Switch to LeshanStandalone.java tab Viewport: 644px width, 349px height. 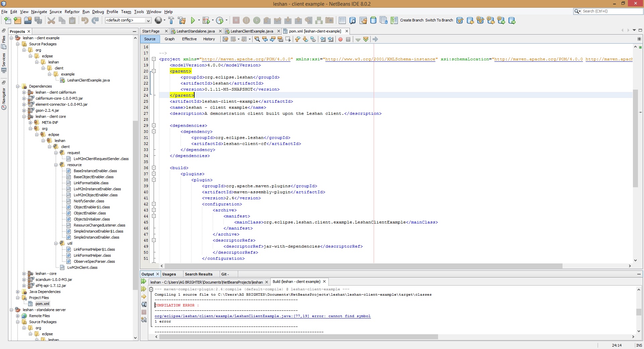196,31
